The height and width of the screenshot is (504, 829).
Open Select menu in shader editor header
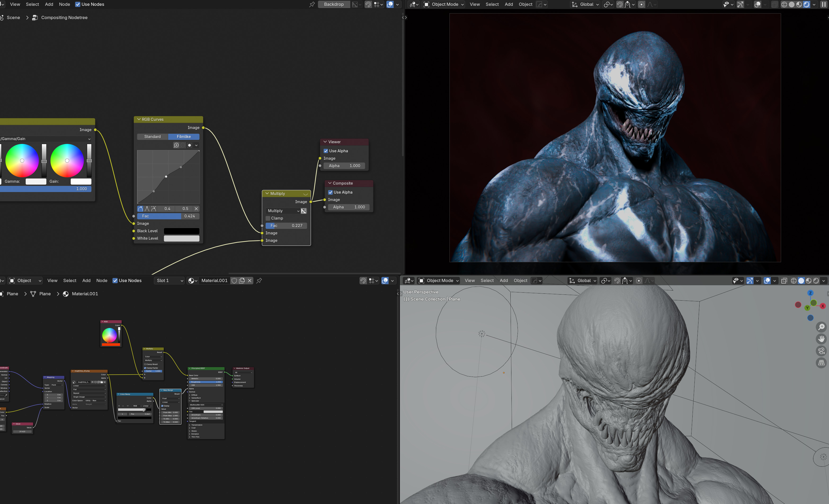coord(70,280)
